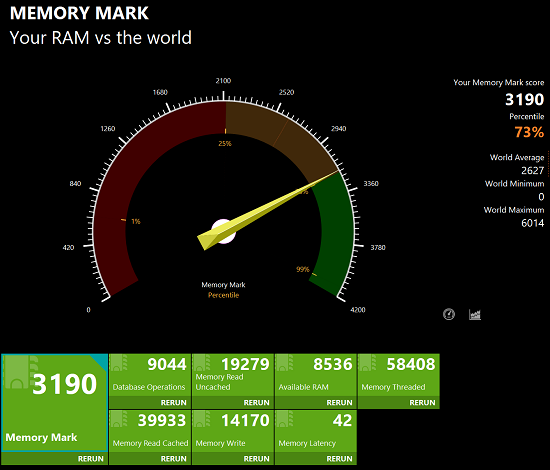Open the Memory Read Uncached 19279 tile
Viewport: 550px width, 470px height.
click(x=233, y=375)
